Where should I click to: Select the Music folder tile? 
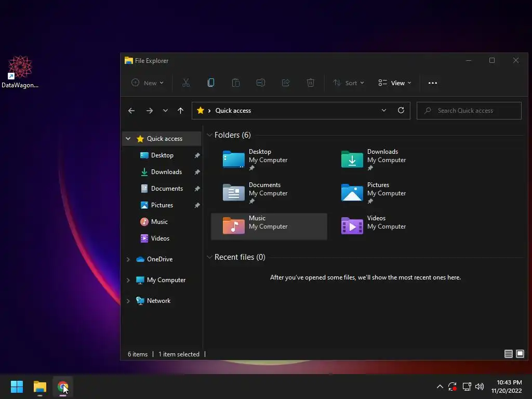pyautogui.click(x=269, y=227)
